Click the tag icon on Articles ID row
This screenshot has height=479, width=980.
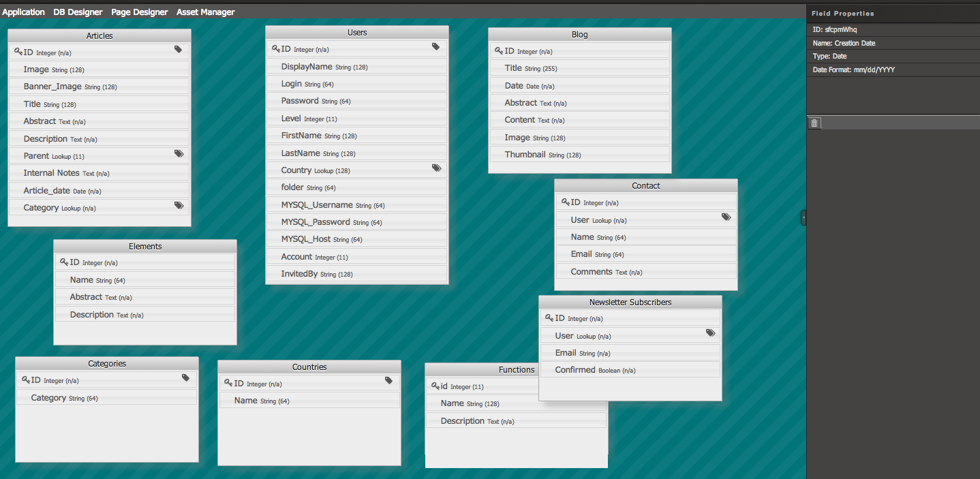point(179,50)
